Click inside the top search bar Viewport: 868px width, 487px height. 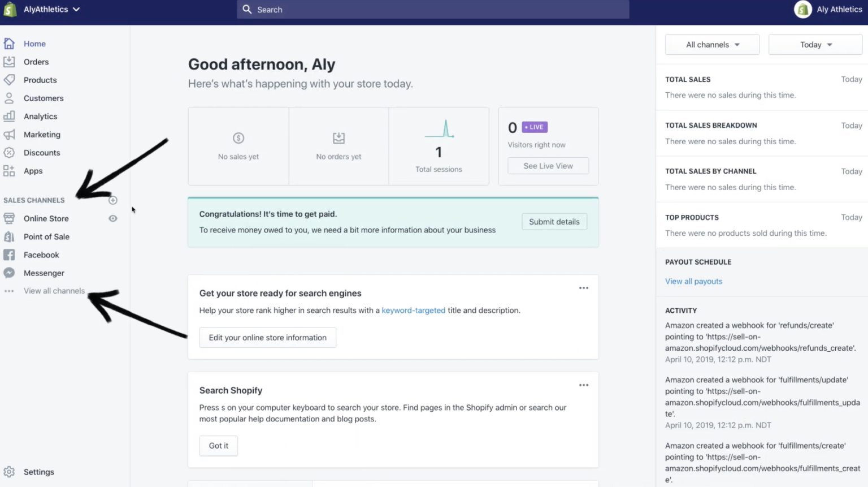pos(433,9)
